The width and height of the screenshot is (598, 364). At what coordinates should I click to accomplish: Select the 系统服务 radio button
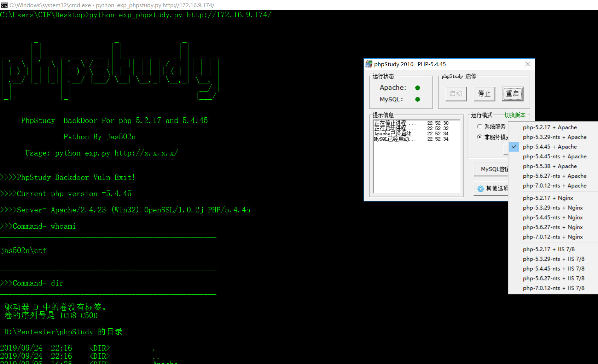(480, 127)
